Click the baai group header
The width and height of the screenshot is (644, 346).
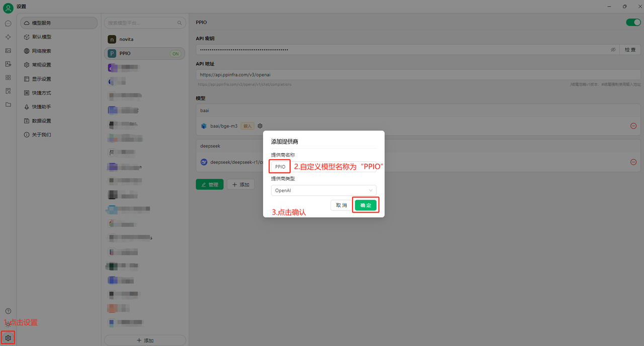(x=418, y=110)
